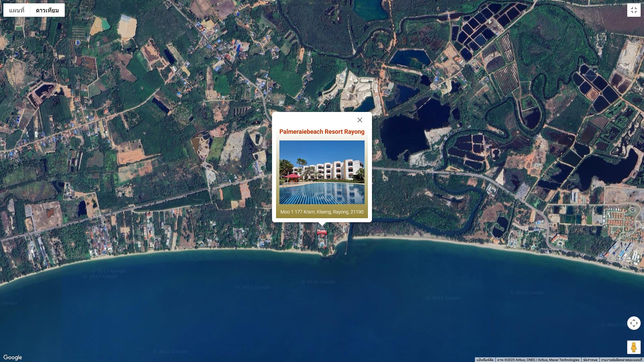Close the Palmeraiebeach info window

(x=360, y=120)
